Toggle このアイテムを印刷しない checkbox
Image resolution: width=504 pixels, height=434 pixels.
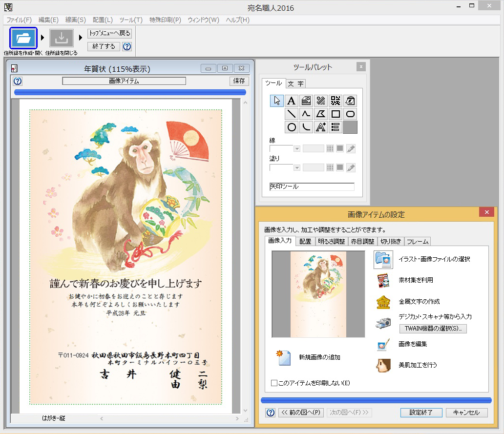click(x=274, y=383)
